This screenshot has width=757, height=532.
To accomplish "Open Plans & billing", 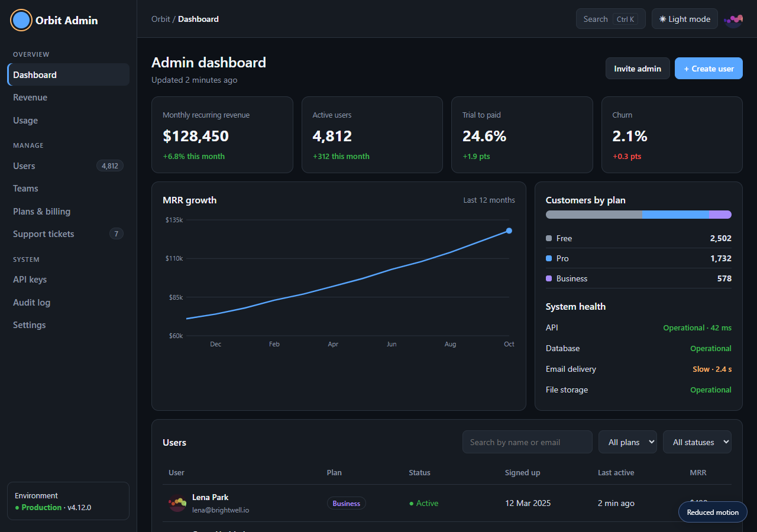I will tap(69, 212).
